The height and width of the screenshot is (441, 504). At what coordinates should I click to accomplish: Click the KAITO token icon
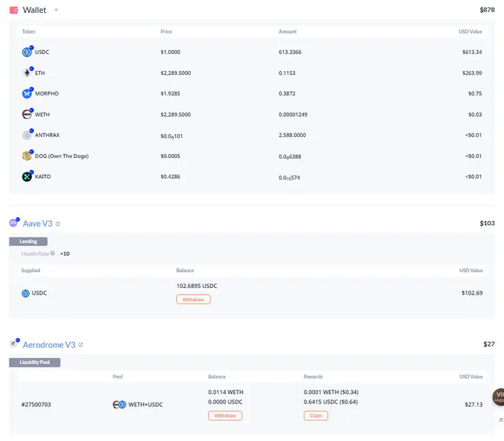pos(27,177)
